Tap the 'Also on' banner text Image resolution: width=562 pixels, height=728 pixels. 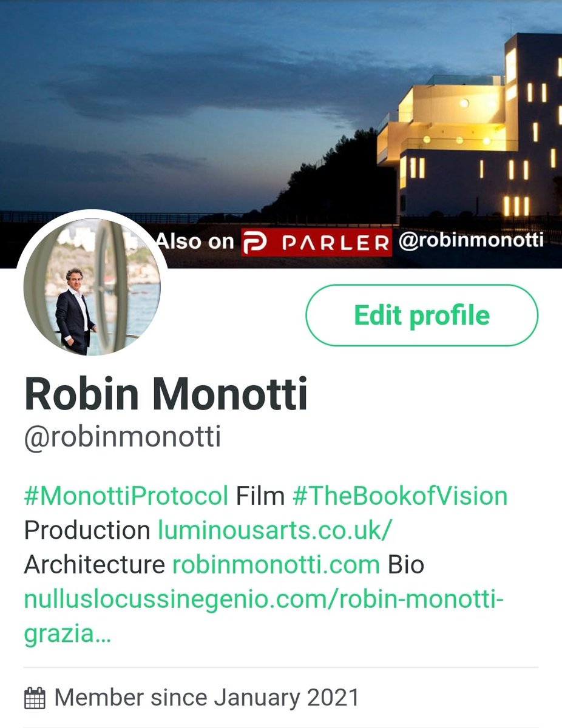click(x=195, y=241)
